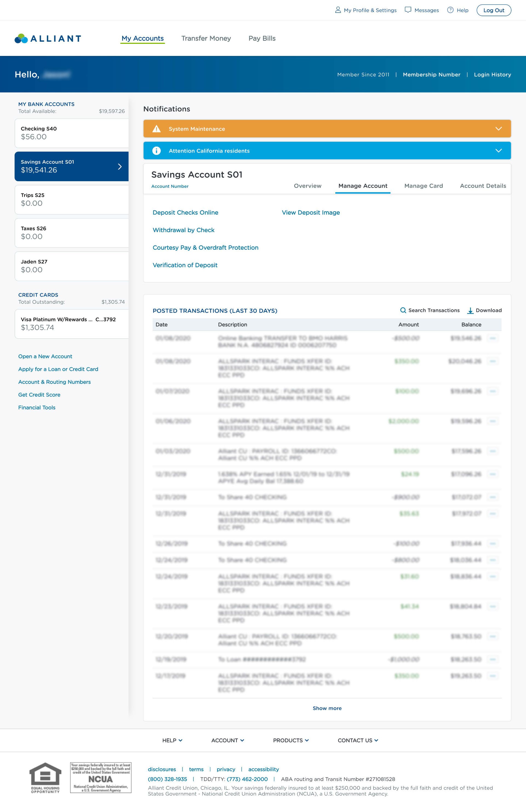Click the System Maintenance warning triangle icon
526x812 pixels.
click(156, 129)
